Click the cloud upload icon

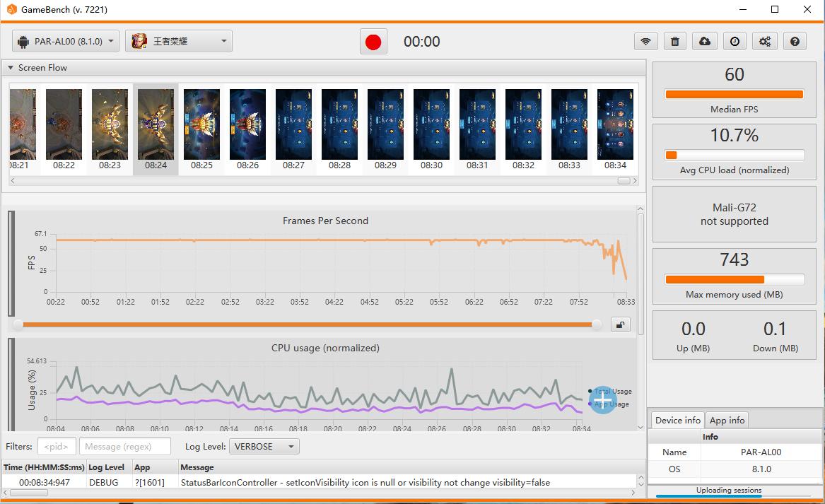[705, 42]
